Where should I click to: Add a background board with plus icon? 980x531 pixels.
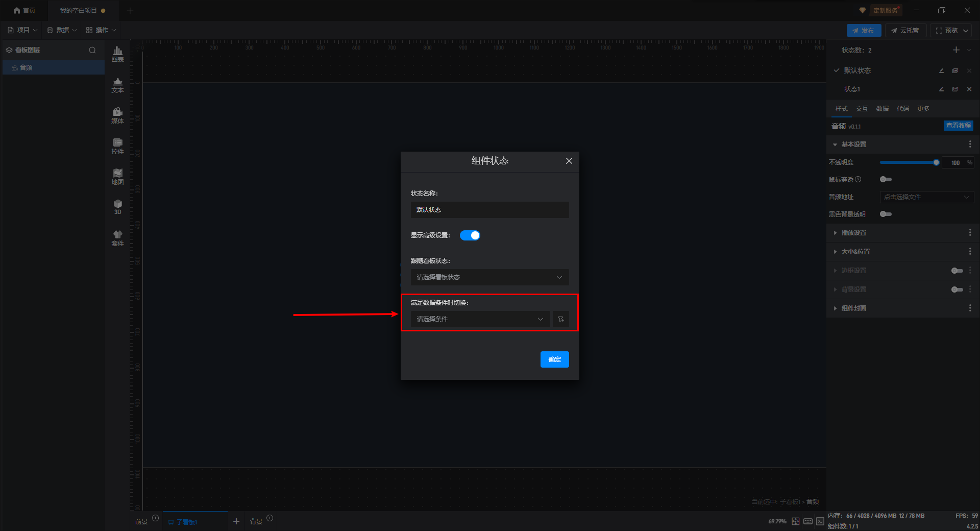pos(270,518)
